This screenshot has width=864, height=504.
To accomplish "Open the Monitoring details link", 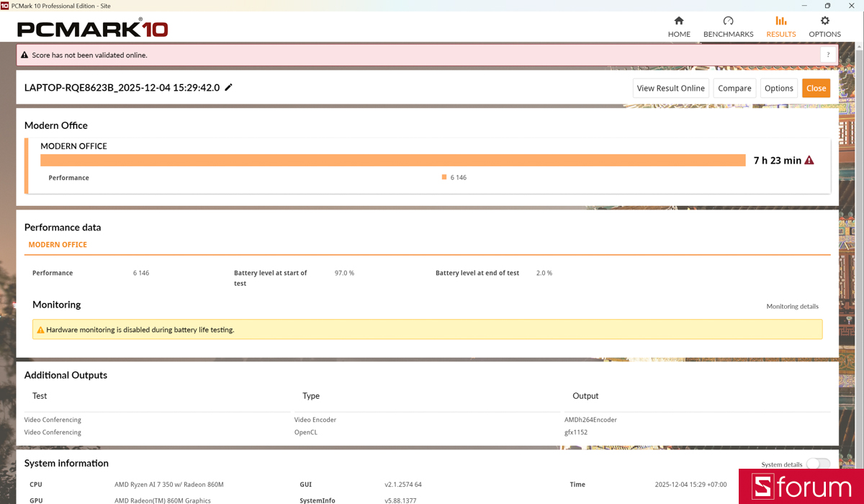I will 792,306.
